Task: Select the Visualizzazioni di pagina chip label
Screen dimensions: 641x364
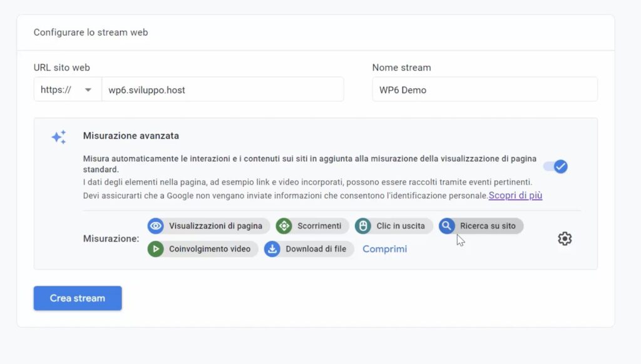Action: 215,226
